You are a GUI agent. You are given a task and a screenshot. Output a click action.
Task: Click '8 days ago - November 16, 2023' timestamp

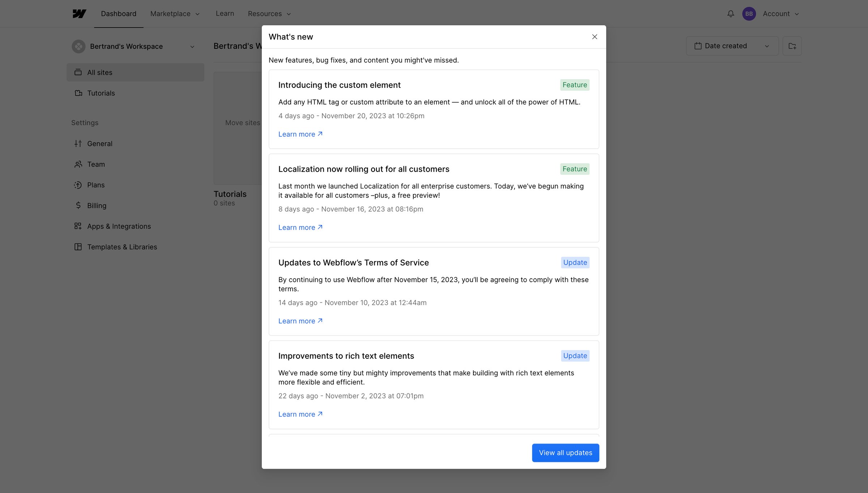coord(351,209)
